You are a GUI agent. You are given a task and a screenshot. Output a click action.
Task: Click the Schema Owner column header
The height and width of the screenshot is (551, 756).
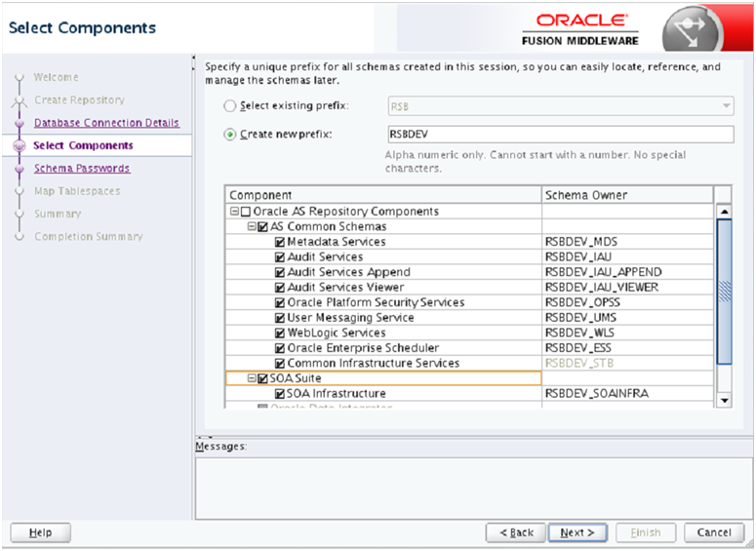627,195
